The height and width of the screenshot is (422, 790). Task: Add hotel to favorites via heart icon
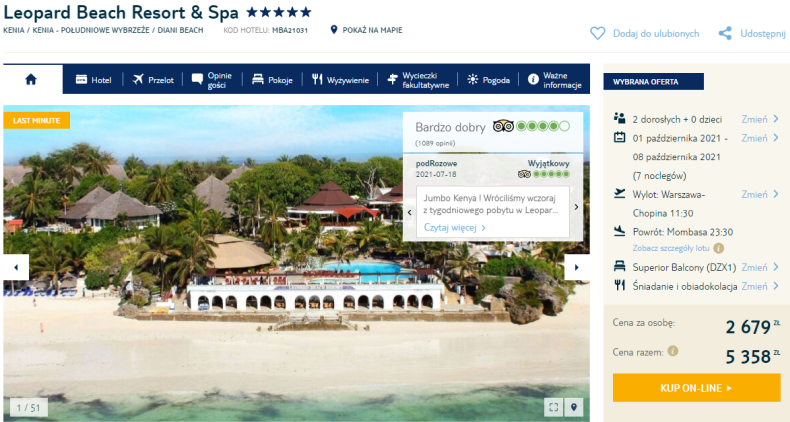[598, 34]
